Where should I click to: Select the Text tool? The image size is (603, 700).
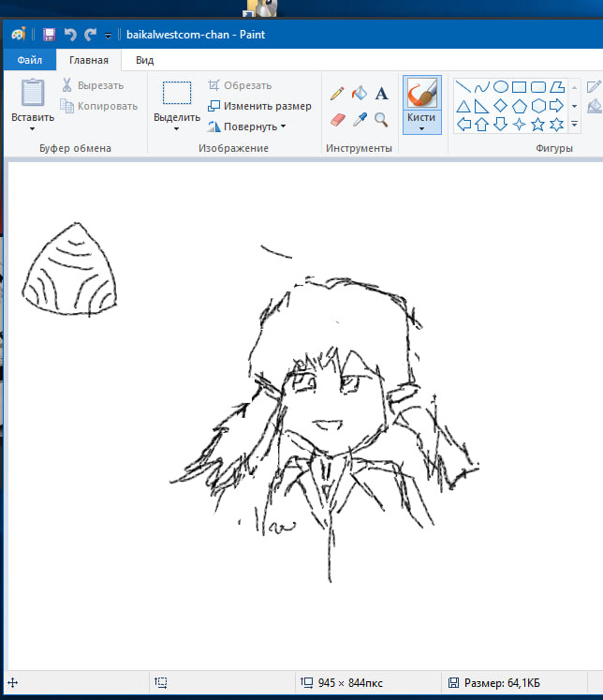pyautogui.click(x=381, y=94)
